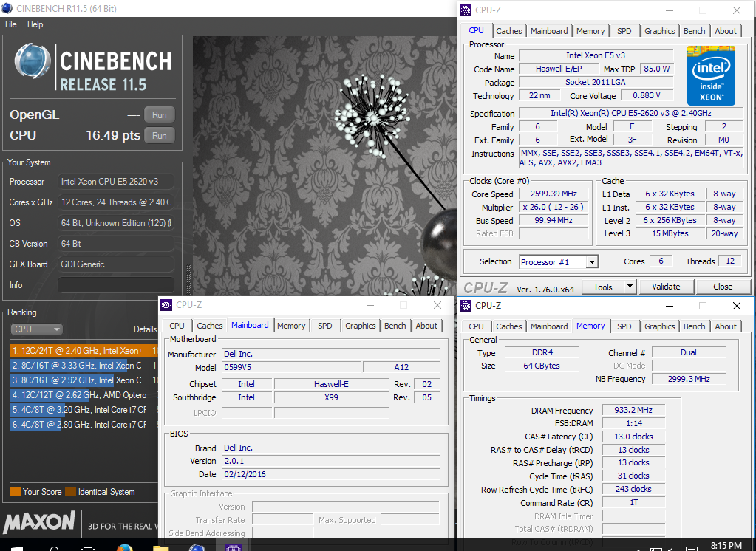
Task: Switch to Caches tab in Mainboard CPU-Z window
Action: [210, 326]
